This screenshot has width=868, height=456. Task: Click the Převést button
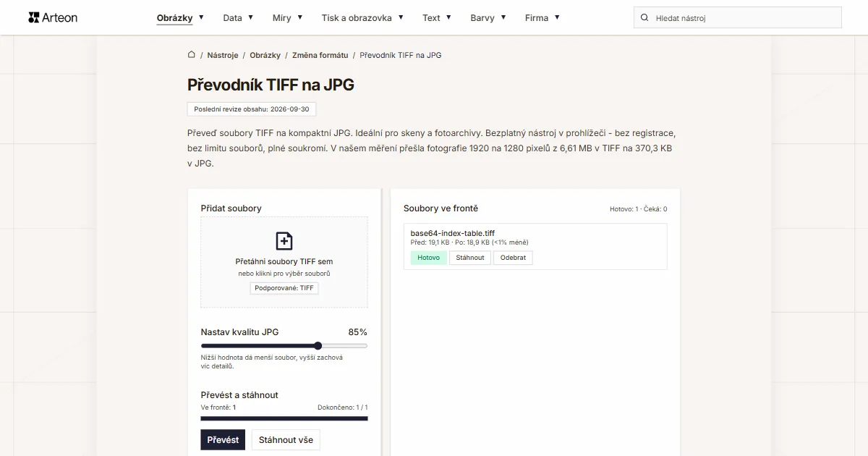click(x=223, y=439)
